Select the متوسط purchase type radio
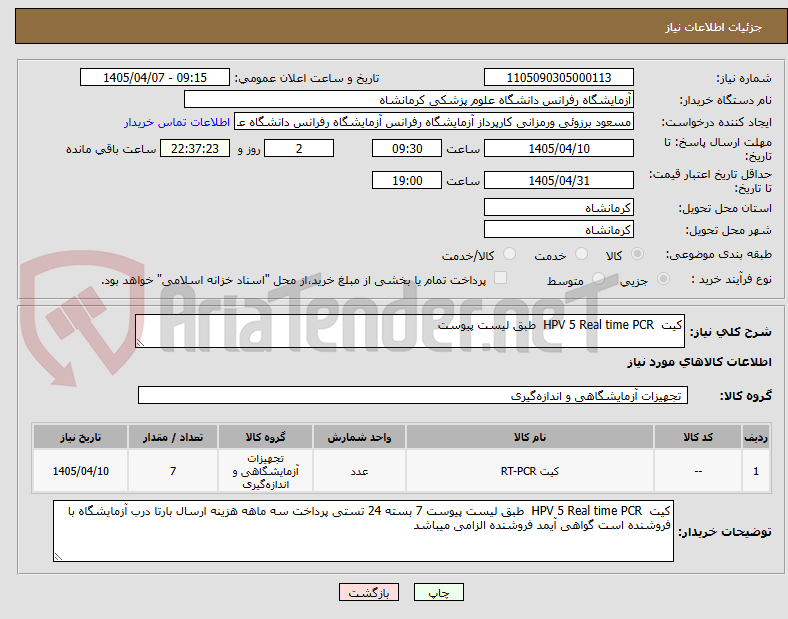This screenshot has height=619, width=788. point(598,278)
